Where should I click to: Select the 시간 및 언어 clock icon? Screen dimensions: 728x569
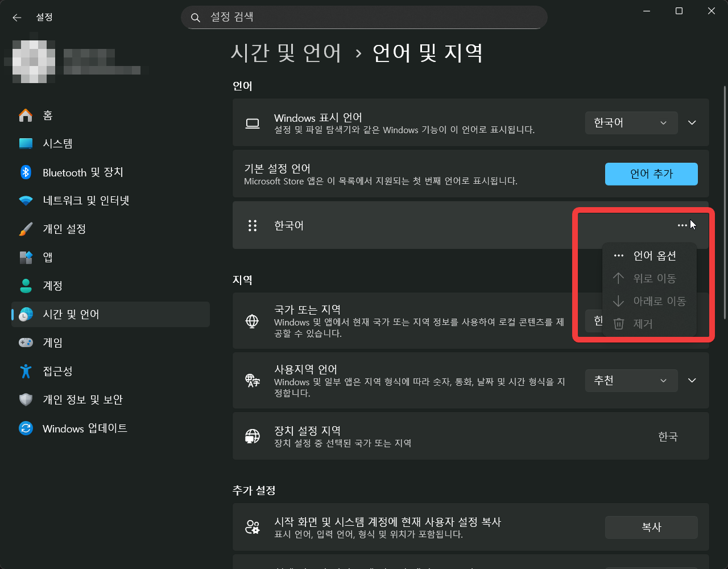click(26, 314)
